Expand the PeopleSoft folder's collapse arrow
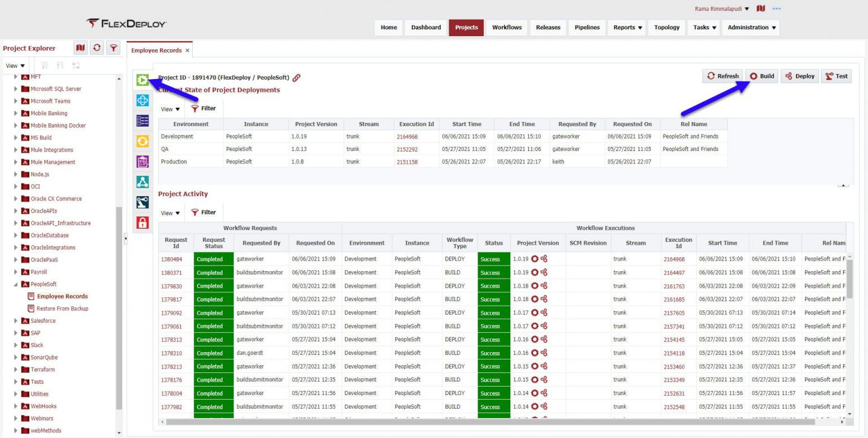868x438 pixels. pyautogui.click(x=16, y=284)
